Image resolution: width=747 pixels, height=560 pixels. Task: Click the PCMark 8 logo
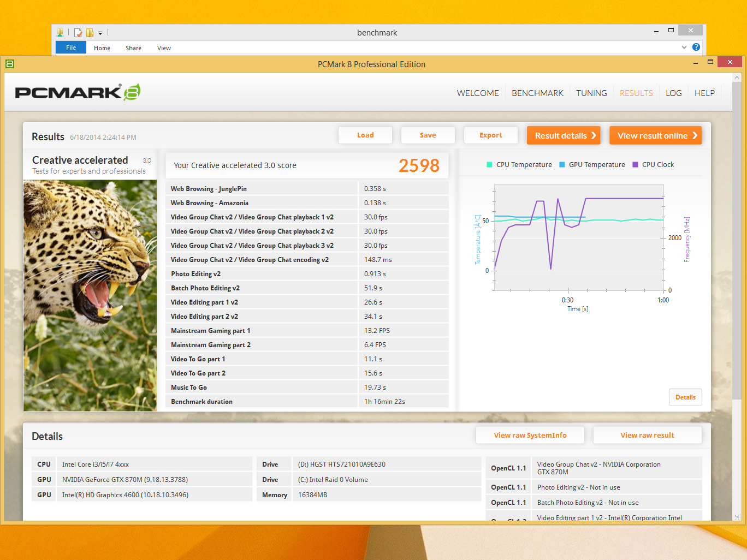[78, 92]
